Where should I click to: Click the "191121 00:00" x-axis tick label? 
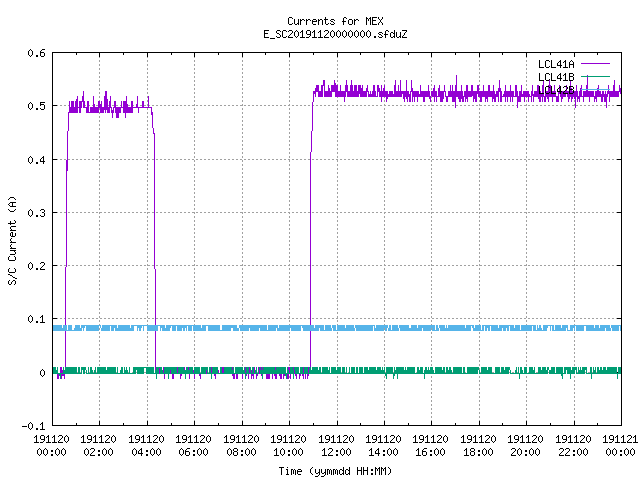(620, 446)
